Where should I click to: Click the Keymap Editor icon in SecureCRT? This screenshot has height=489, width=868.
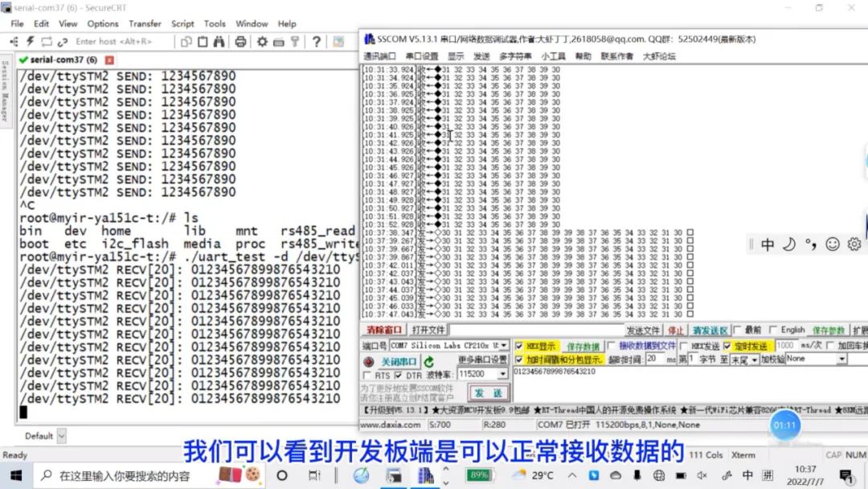pos(278,42)
